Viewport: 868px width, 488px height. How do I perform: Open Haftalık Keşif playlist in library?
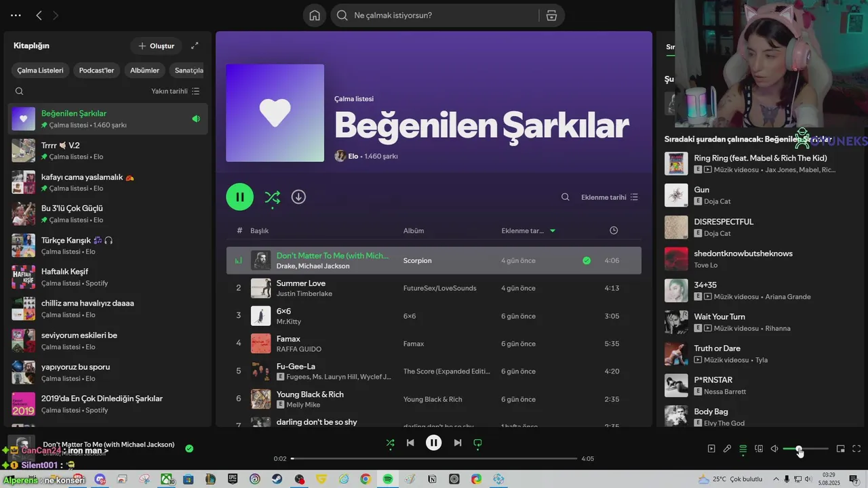click(108, 277)
